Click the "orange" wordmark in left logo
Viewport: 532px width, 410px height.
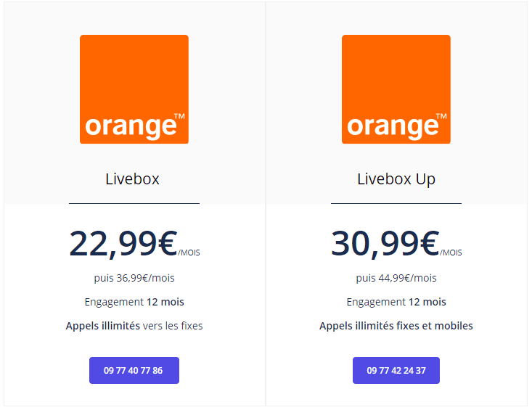coord(131,126)
